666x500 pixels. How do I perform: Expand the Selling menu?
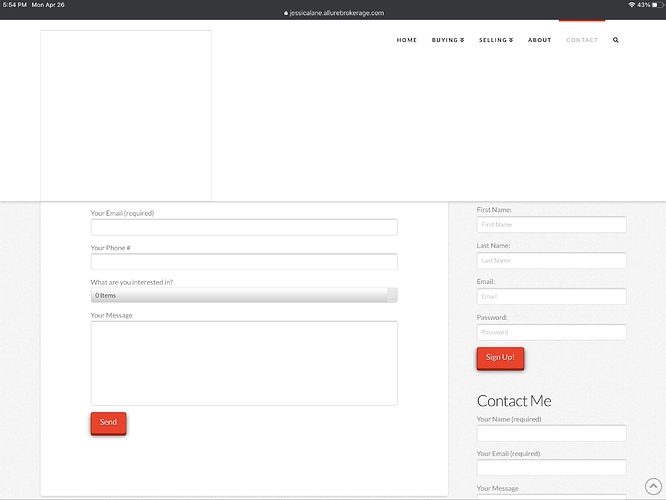[x=496, y=40]
